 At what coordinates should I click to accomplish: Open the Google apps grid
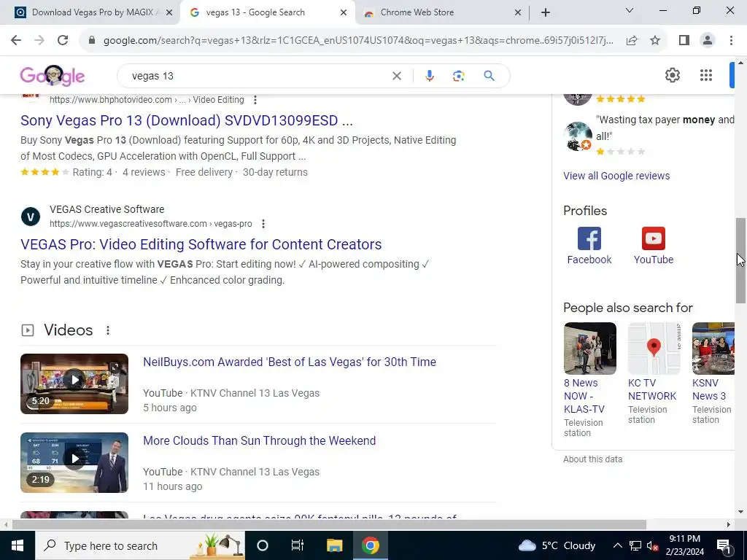coord(706,75)
